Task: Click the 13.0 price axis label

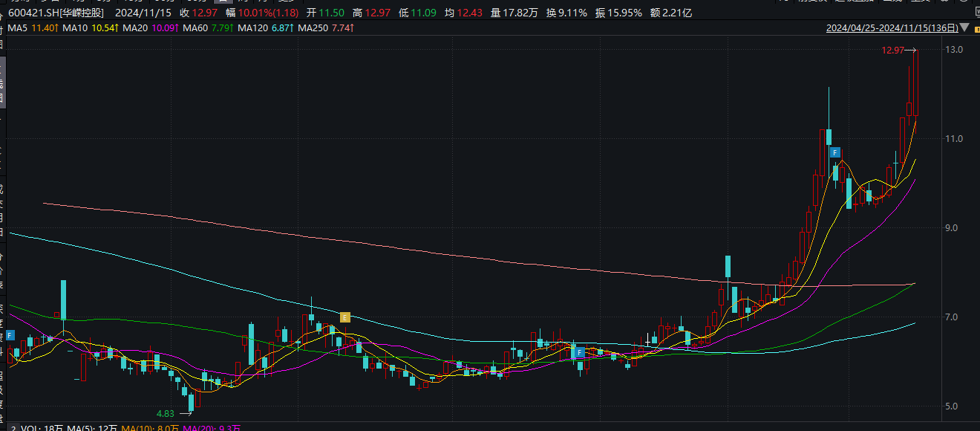Action: click(x=953, y=50)
